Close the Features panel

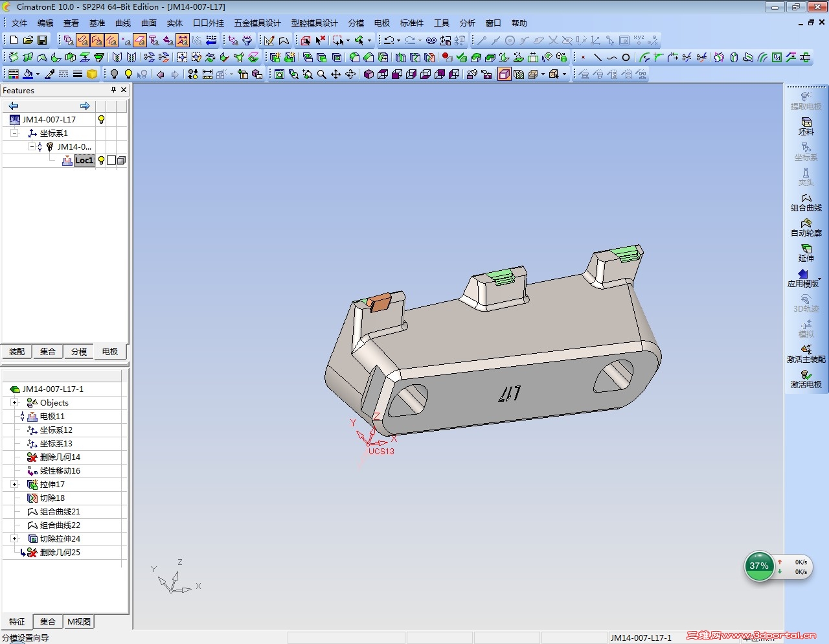[124, 90]
